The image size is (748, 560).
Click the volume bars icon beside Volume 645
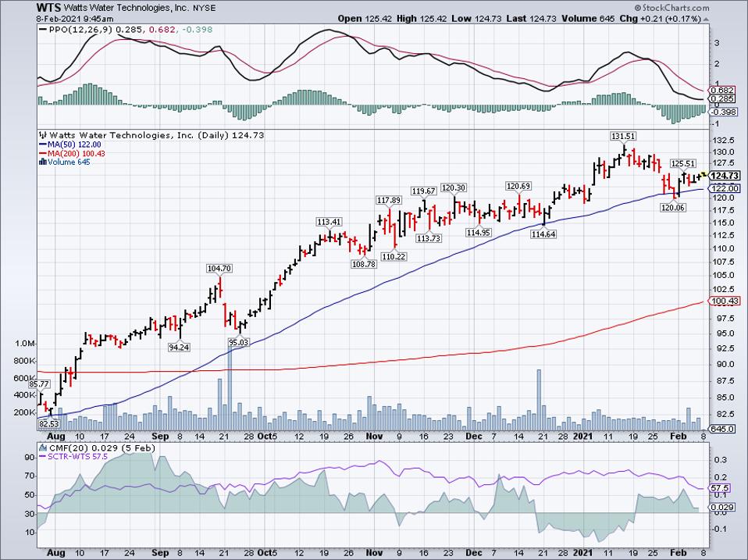(43, 162)
